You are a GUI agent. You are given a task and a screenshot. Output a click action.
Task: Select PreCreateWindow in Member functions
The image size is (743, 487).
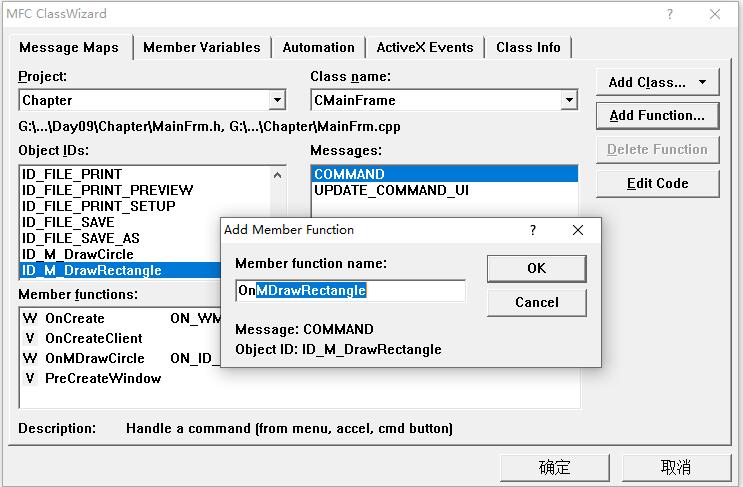click(x=103, y=378)
